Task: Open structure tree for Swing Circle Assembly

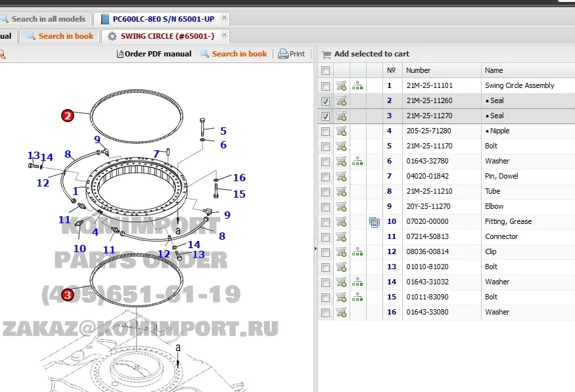Action: 357,86
